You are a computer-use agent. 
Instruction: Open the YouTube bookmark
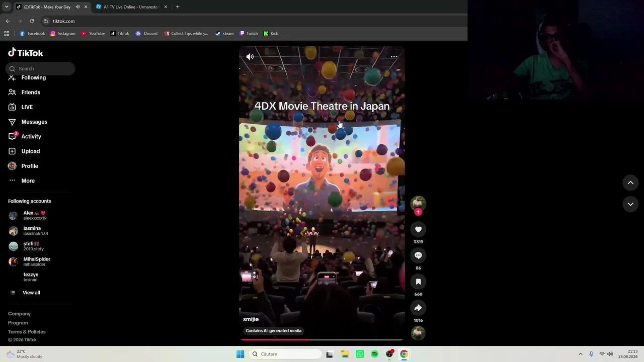point(93,34)
